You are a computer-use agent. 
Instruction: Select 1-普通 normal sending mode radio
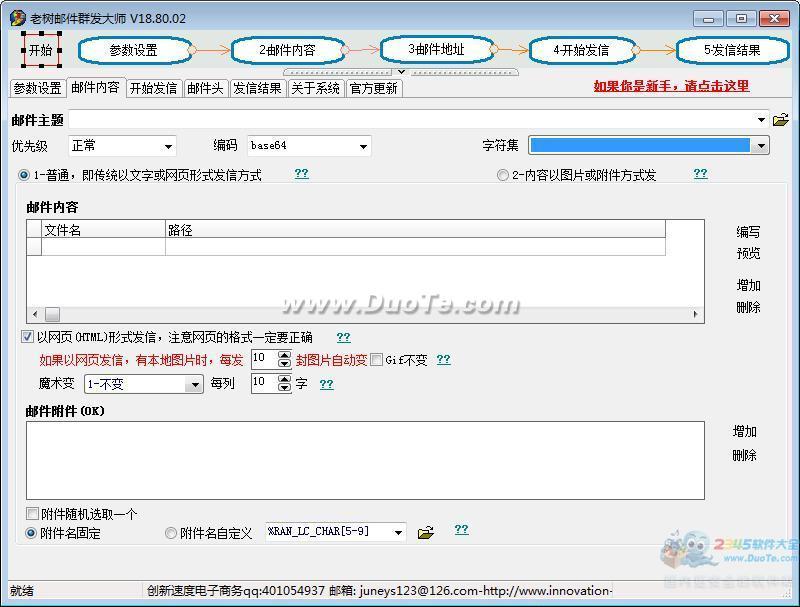(24, 175)
